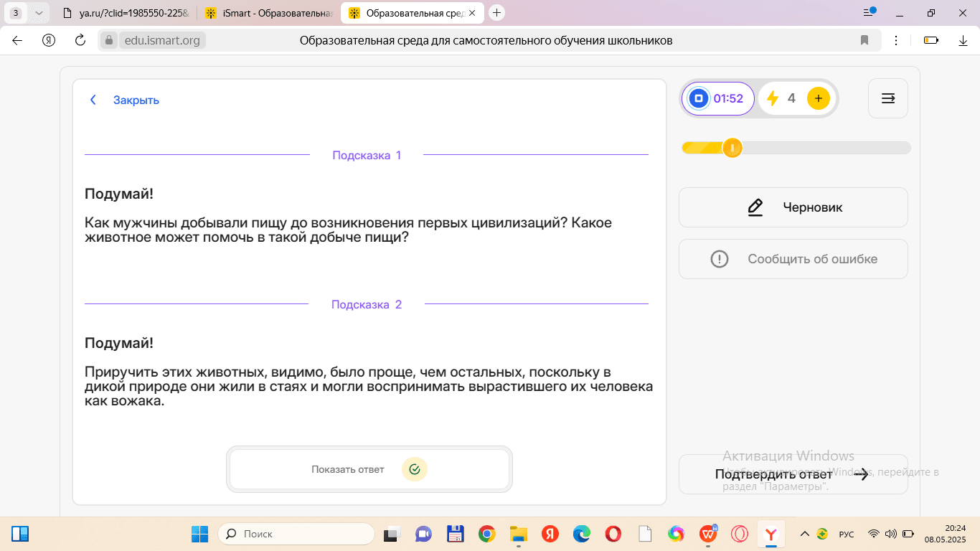The width and height of the screenshot is (980, 551).
Task: Open the task list menu icon
Action: [x=887, y=98]
